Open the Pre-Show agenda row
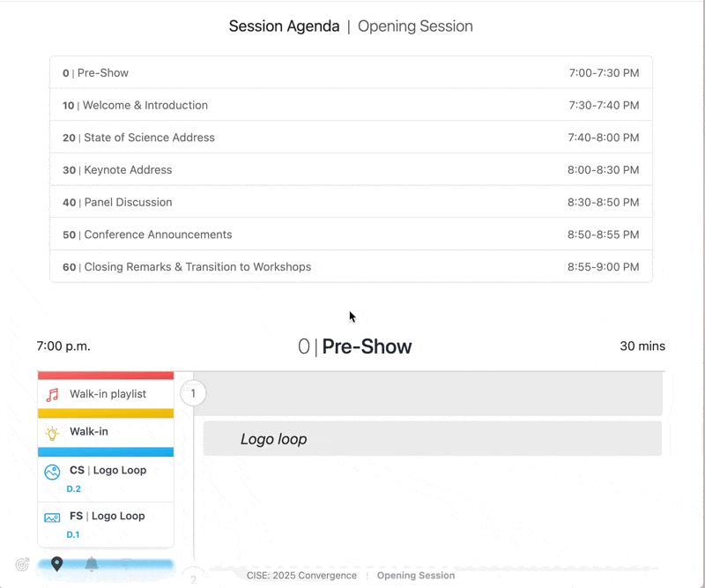This screenshot has height=588, width=705. [x=351, y=73]
